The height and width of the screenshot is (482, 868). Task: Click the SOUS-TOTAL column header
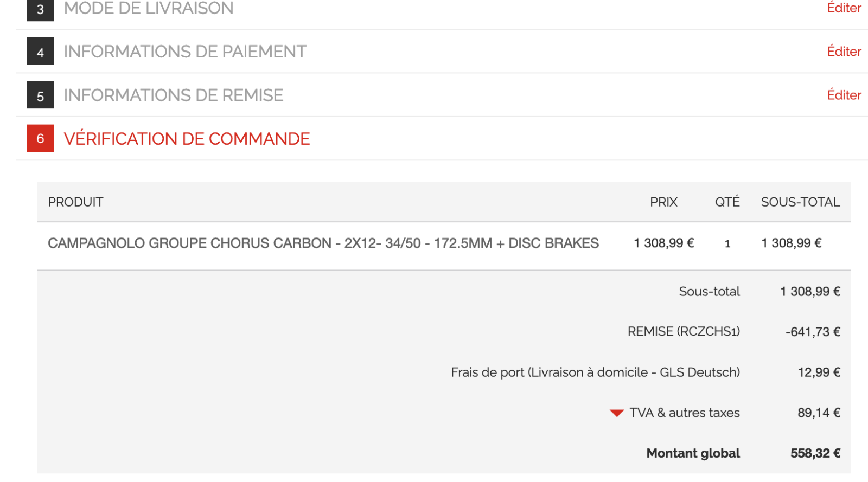click(800, 202)
